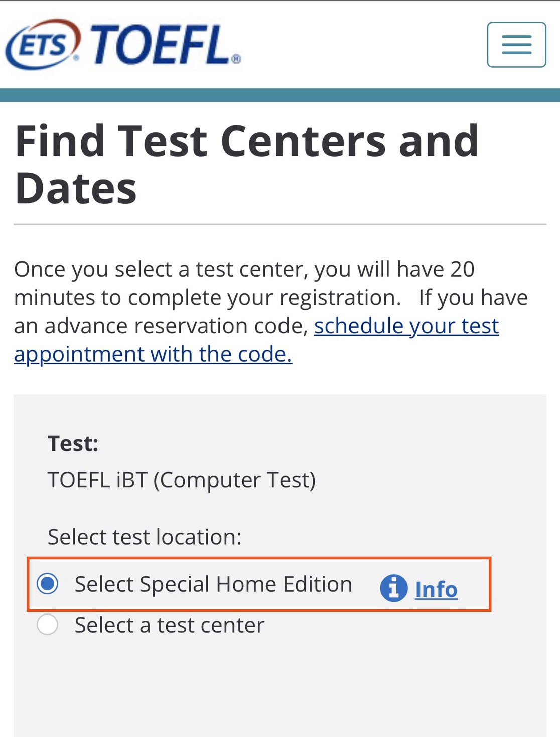Click the bold "Test:" label

(x=73, y=444)
